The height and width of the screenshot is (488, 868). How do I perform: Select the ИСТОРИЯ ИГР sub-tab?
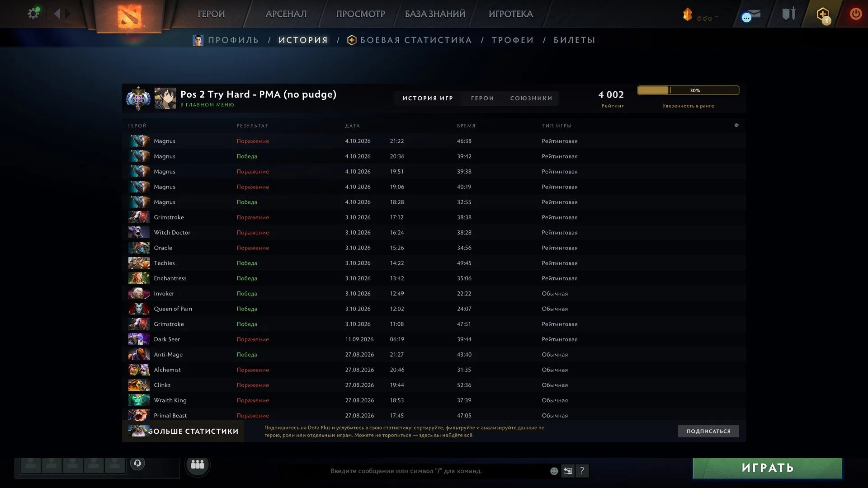tap(428, 98)
